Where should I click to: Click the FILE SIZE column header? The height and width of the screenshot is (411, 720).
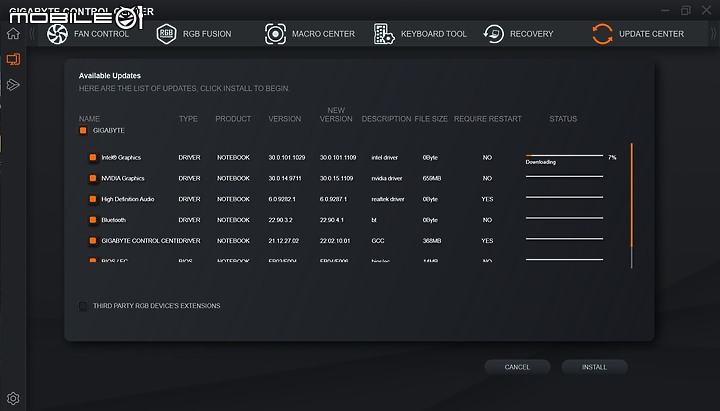431,118
